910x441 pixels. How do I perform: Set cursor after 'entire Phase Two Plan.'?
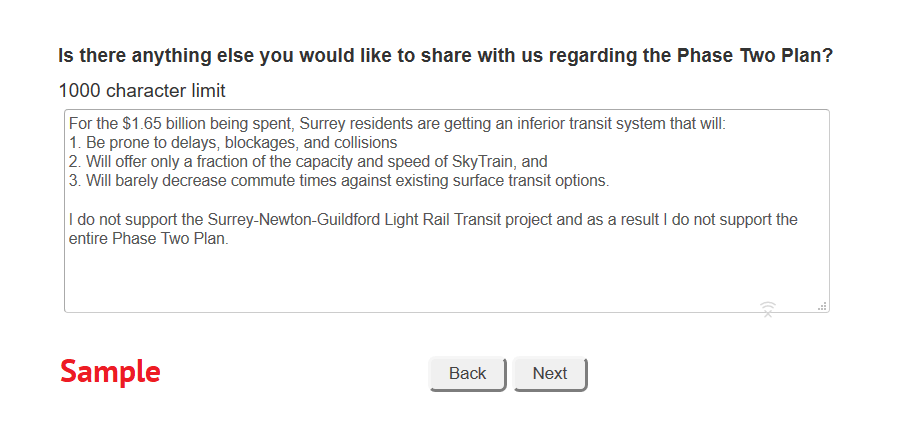pyautogui.click(x=230, y=239)
